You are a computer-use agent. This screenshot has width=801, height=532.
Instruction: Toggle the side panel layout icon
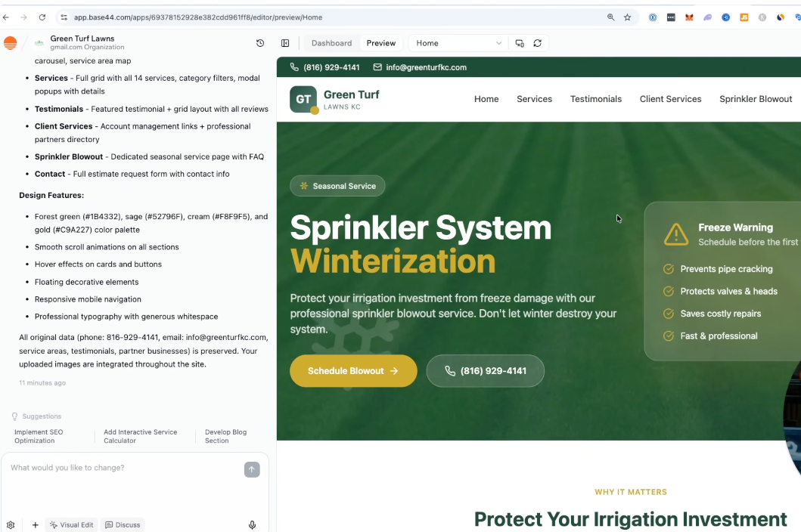(x=285, y=43)
